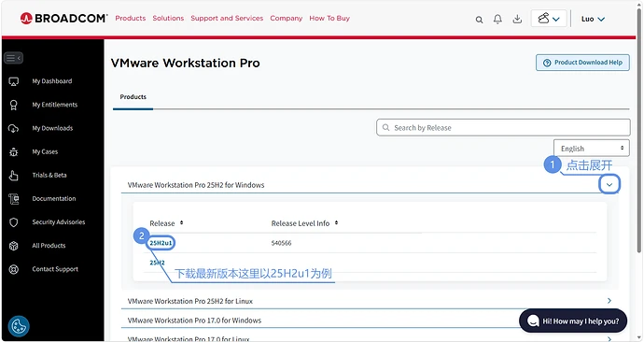Screen dimensions: 644x342
Task: Open the Solutions menu
Action: (168, 18)
